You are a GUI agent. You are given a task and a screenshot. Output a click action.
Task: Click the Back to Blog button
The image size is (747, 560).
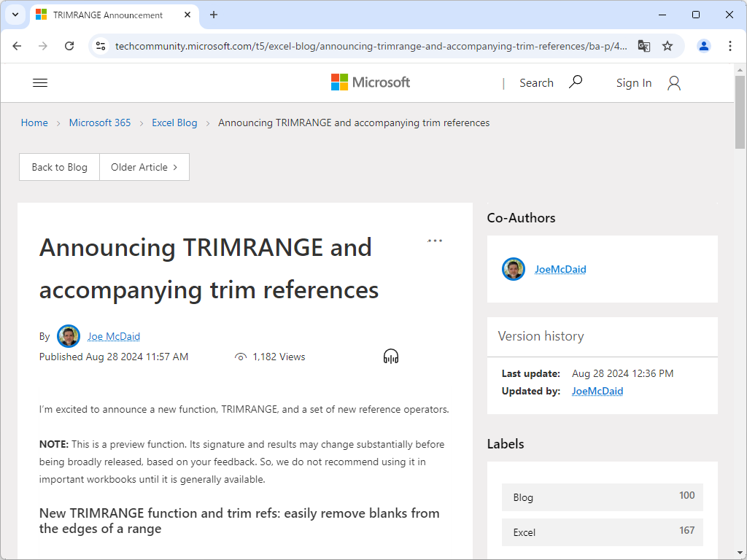point(60,167)
